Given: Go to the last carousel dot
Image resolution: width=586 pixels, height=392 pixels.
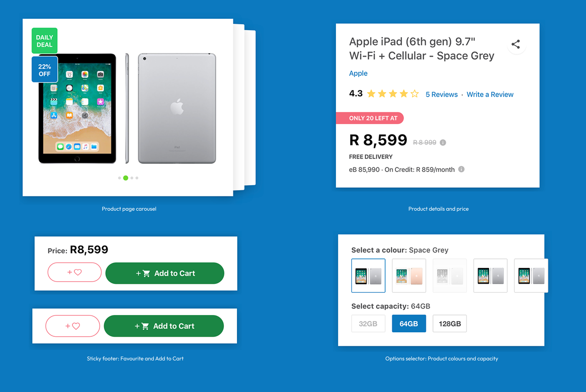Looking at the screenshot, I should pos(137,178).
